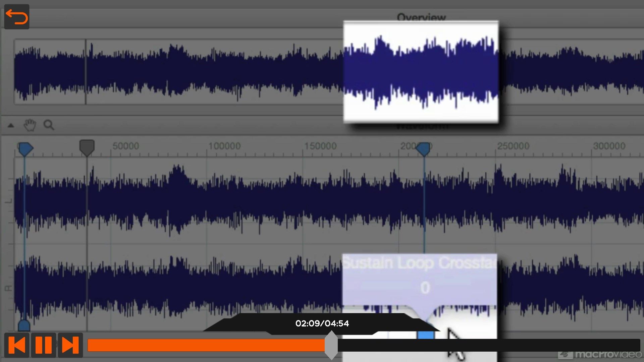This screenshot has height=362, width=644.
Task: Click the 300000 ruler label
Action: point(609,146)
